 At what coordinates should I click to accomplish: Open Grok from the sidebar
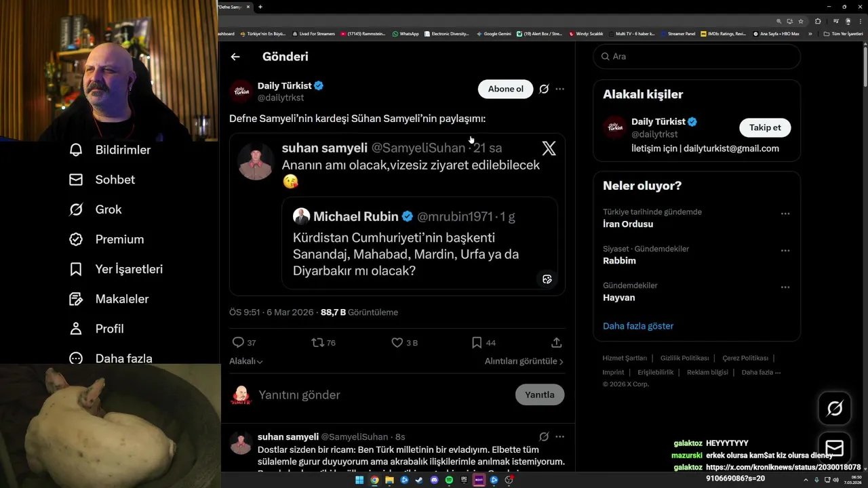[96, 209]
